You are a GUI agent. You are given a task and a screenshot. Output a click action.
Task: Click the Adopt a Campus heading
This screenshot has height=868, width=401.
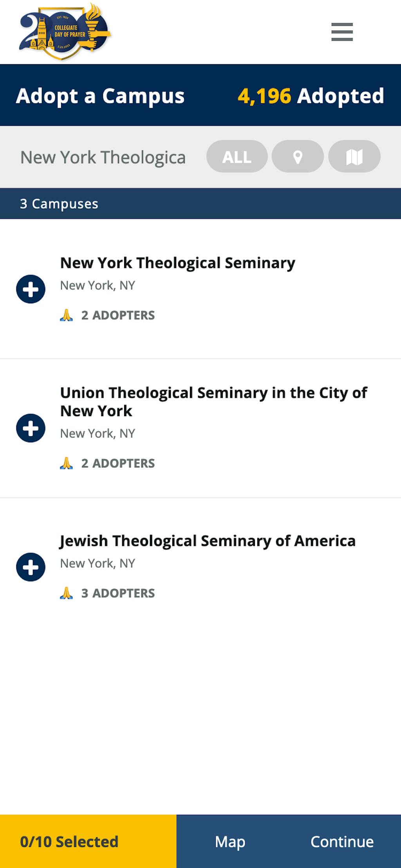tap(100, 96)
